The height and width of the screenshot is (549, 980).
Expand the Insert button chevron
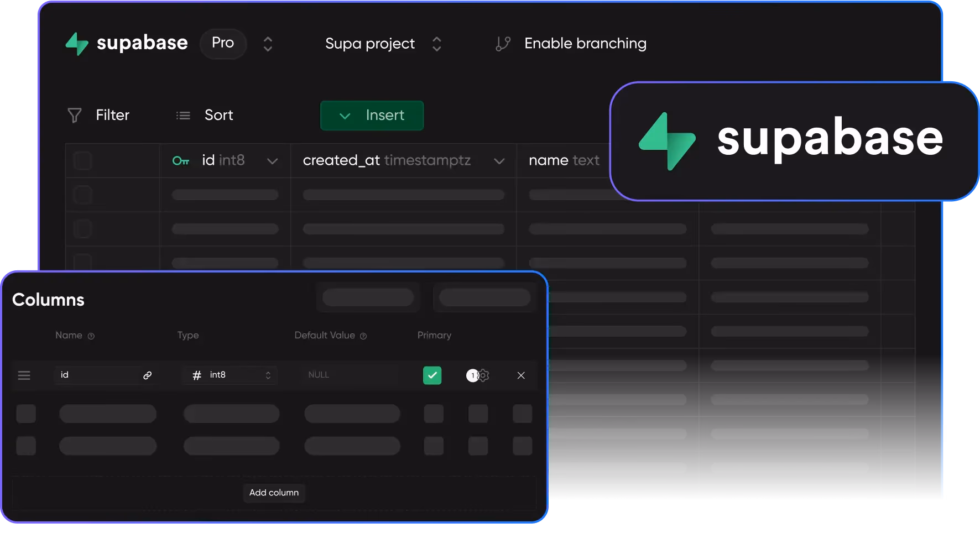click(345, 116)
